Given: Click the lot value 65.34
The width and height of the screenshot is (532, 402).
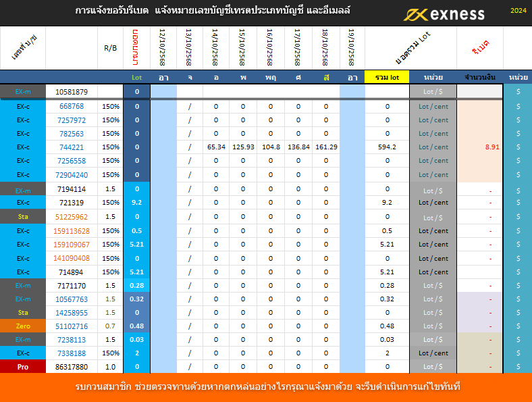Looking at the screenshot, I should (215, 147).
